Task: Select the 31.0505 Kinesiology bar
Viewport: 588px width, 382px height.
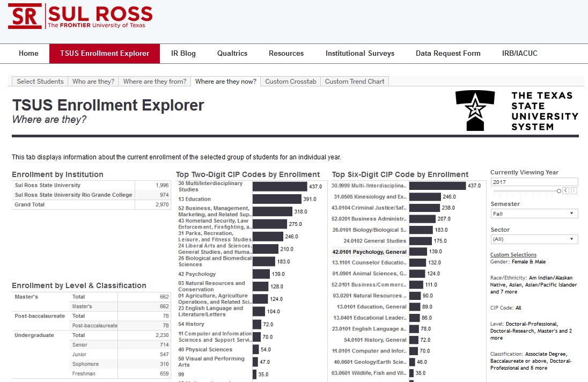Action: pyautogui.click(x=425, y=197)
